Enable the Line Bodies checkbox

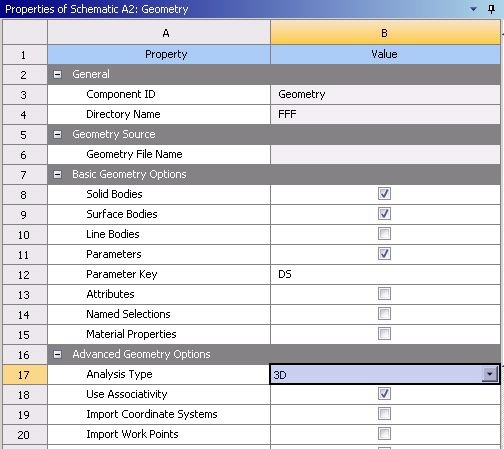(384, 234)
